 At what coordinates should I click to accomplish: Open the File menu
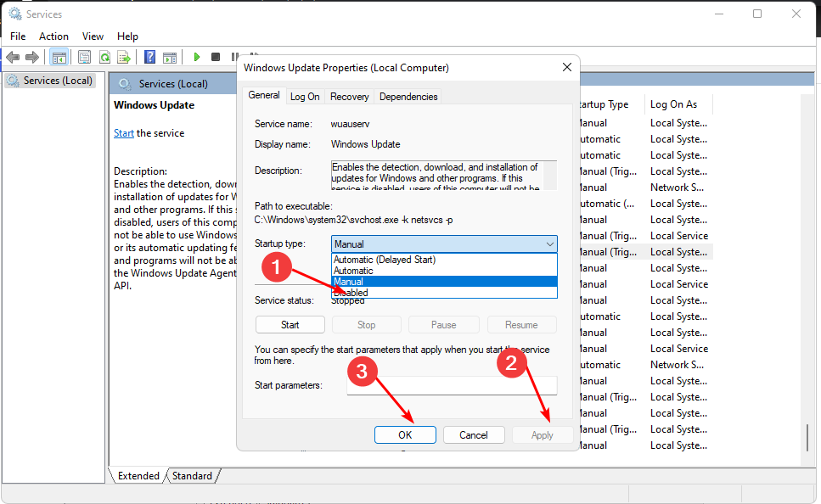[x=18, y=36]
